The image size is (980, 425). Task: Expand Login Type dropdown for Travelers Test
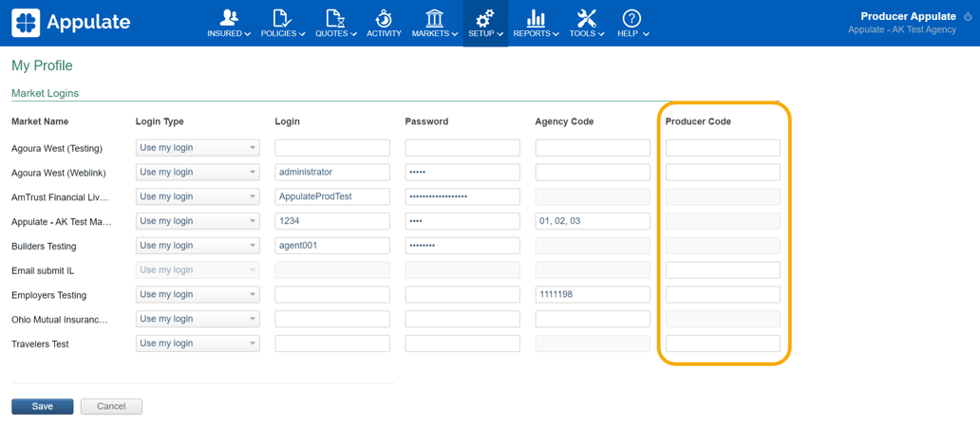click(x=198, y=343)
